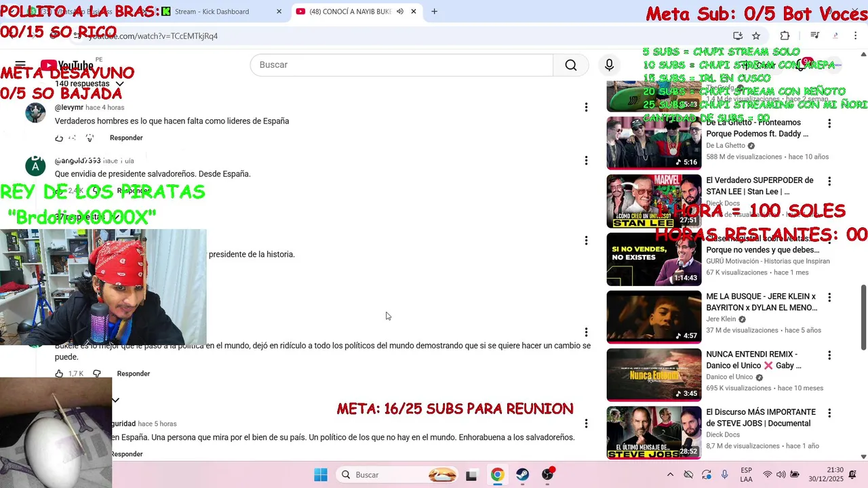868x488 pixels.
Task: Like the @levymr comment
Action: point(59,138)
